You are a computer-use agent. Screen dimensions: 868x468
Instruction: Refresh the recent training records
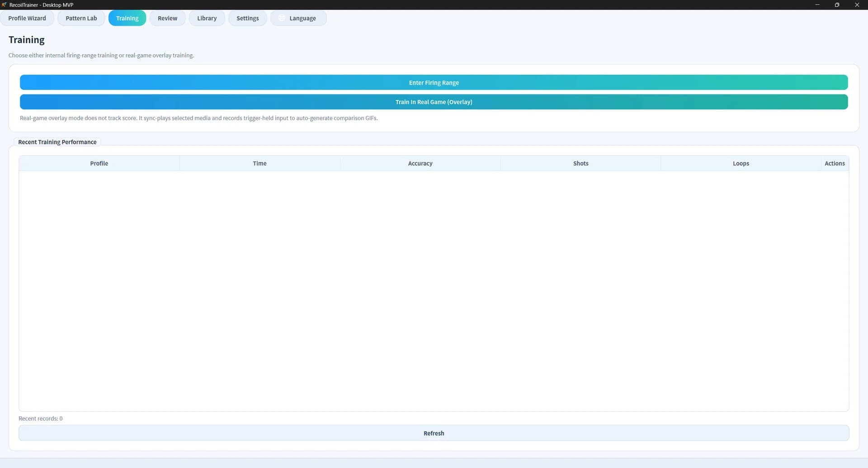[434, 433]
